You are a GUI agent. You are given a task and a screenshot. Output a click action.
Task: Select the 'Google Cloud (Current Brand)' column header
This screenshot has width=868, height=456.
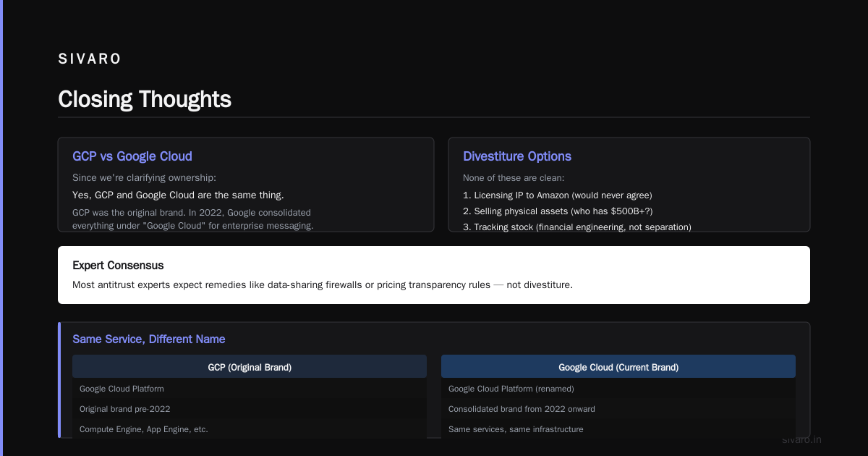618,367
